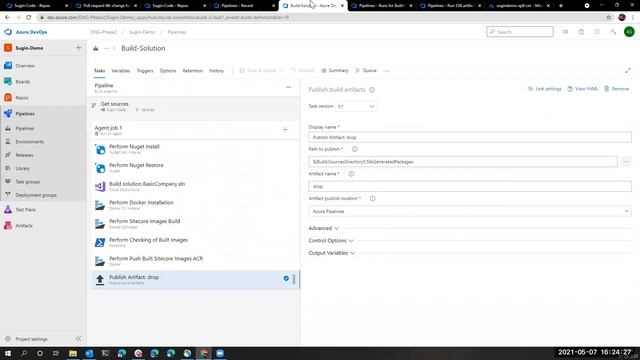The width and height of the screenshot is (640, 360).
Task: Click the Summary toolbar button
Action: tap(335, 71)
